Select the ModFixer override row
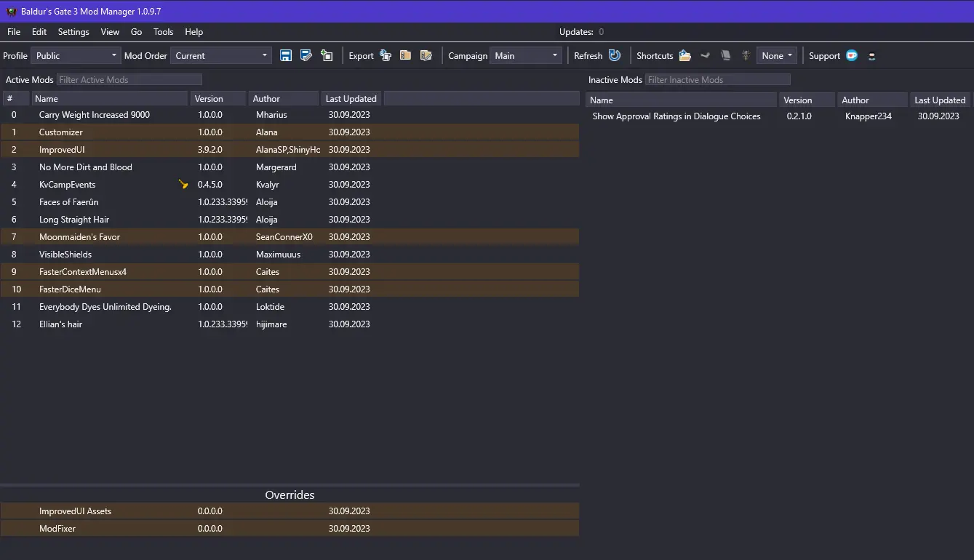974x560 pixels. (290, 529)
